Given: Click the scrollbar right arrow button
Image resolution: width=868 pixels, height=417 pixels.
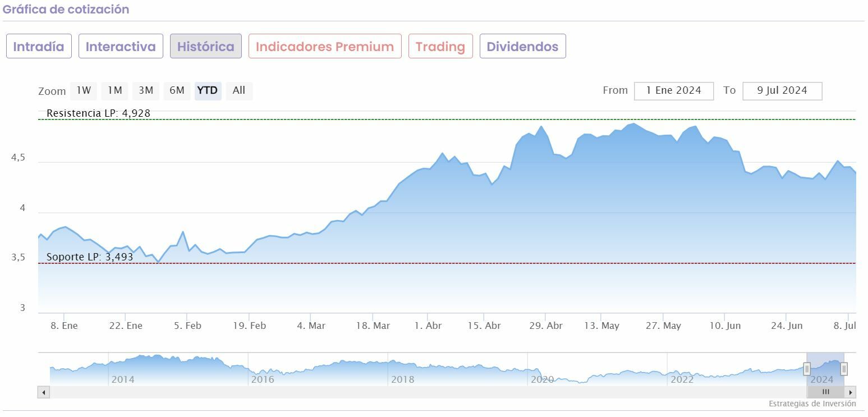Looking at the screenshot, I should [x=851, y=392].
